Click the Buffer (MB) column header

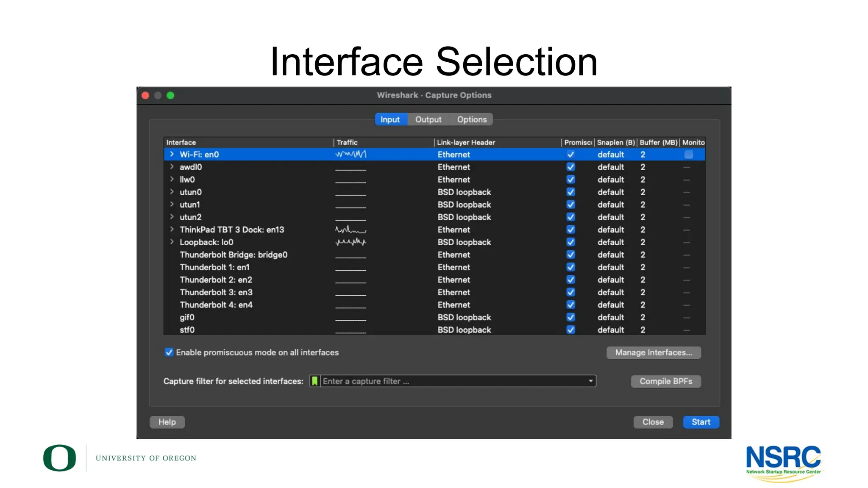[x=659, y=142]
